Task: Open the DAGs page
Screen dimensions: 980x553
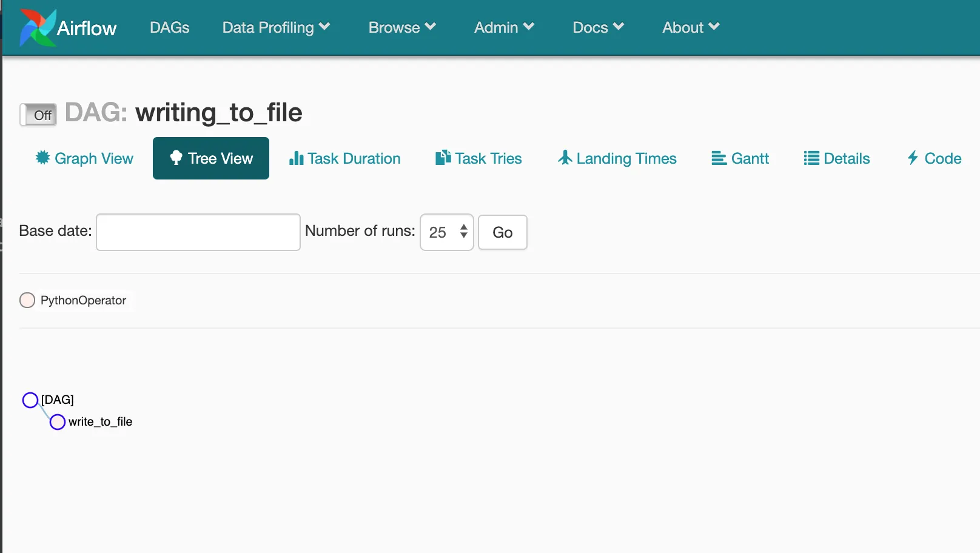Action: coord(169,27)
